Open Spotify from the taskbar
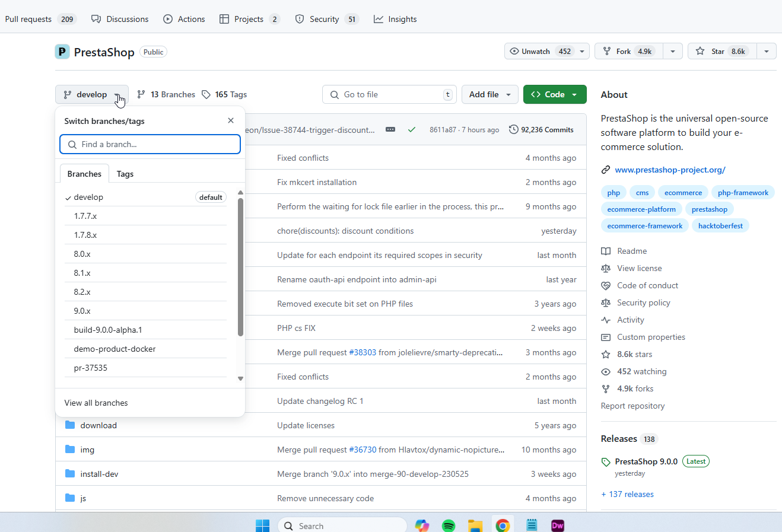Image resolution: width=782 pixels, height=532 pixels. tap(449, 525)
